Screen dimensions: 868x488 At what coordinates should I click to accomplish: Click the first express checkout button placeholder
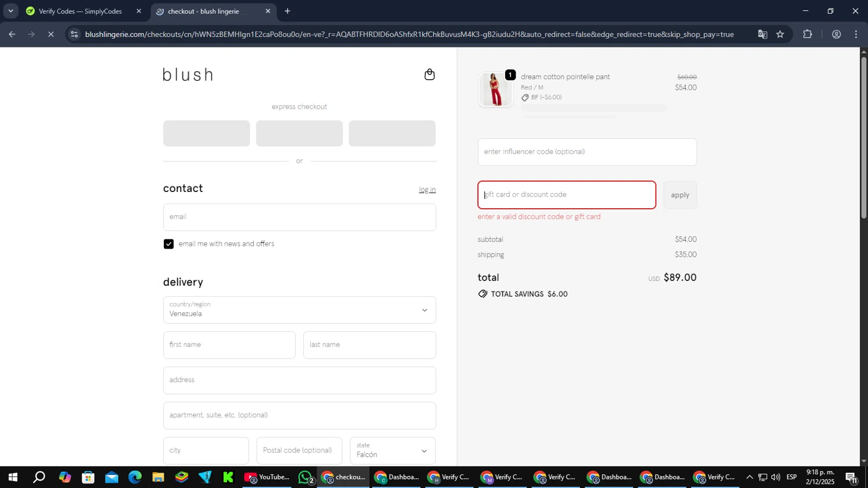point(207,134)
